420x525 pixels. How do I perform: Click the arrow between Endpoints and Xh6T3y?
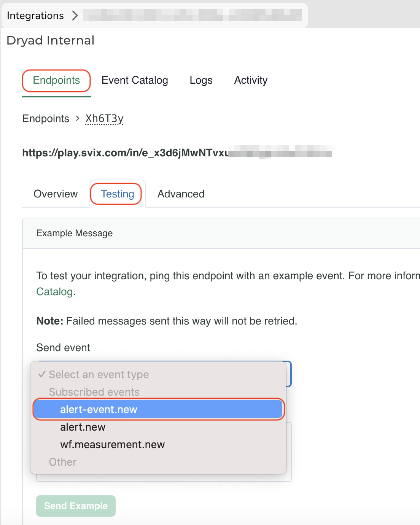[78, 119]
